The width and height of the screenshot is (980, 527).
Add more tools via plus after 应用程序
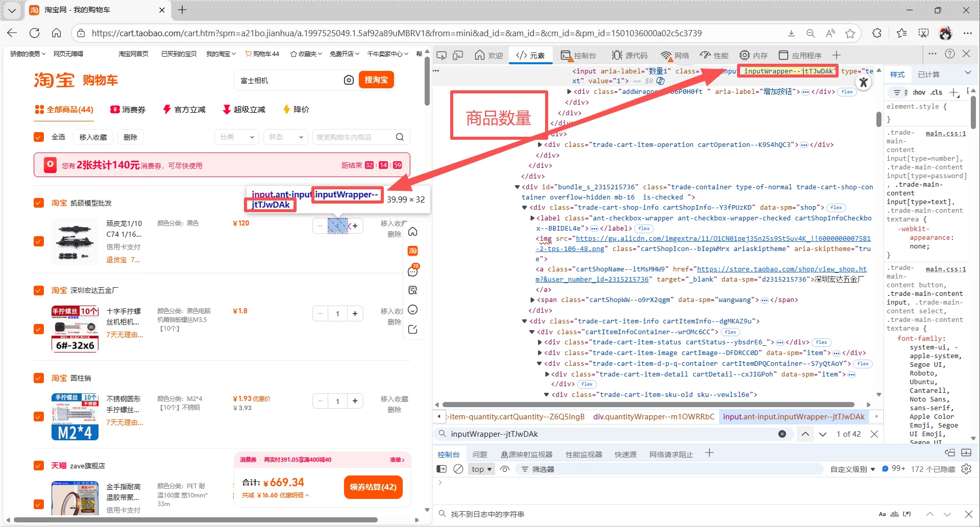click(x=836, y=55)
